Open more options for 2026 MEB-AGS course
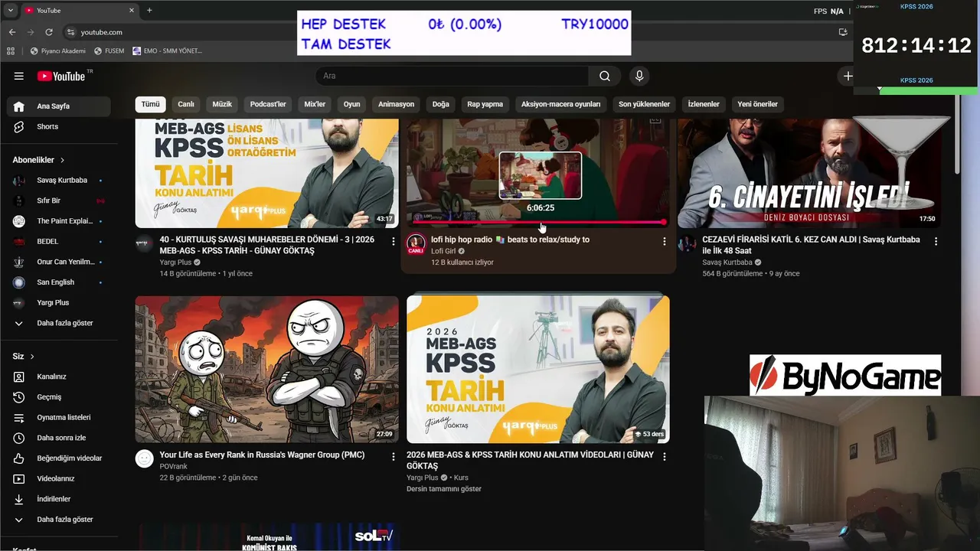 [x=665, y=456]
